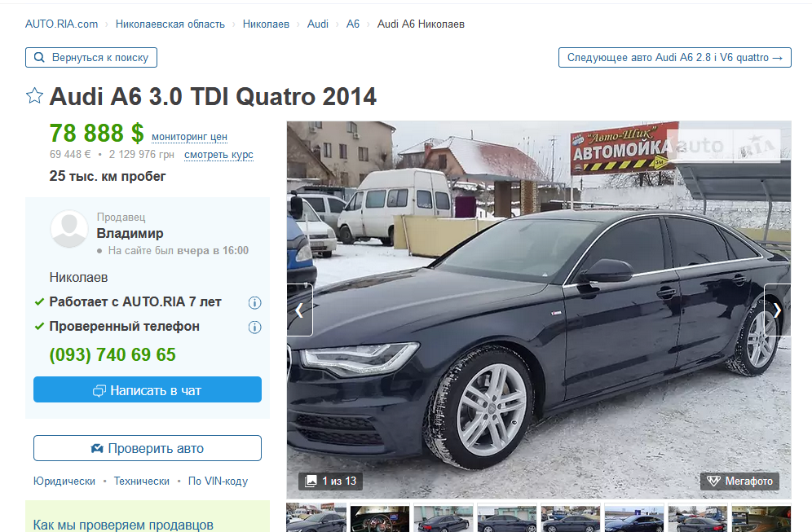
Task: Open the 'Юридически' check link
Action: [64, 481]
